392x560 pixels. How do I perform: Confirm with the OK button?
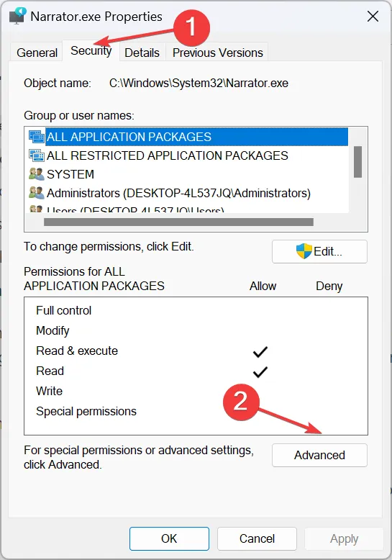(169, 538)
